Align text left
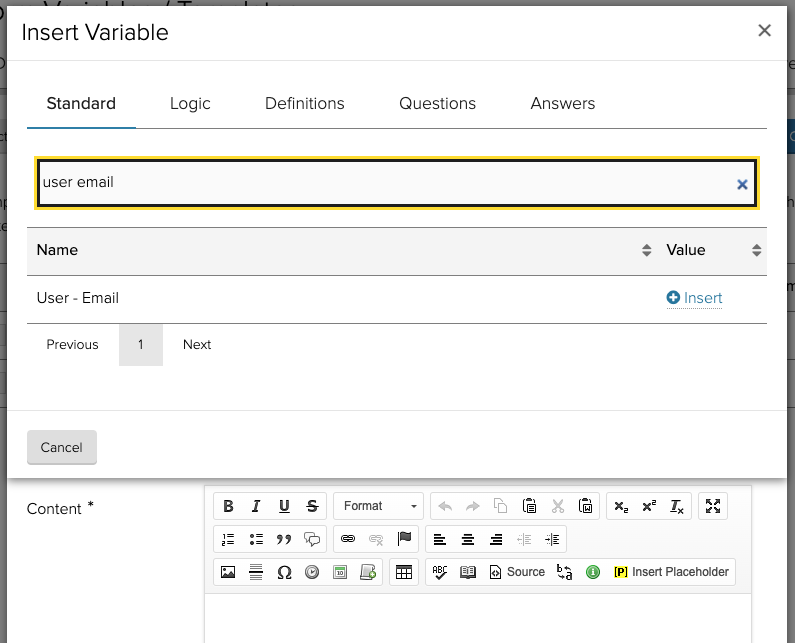 (x=440, y=539)
